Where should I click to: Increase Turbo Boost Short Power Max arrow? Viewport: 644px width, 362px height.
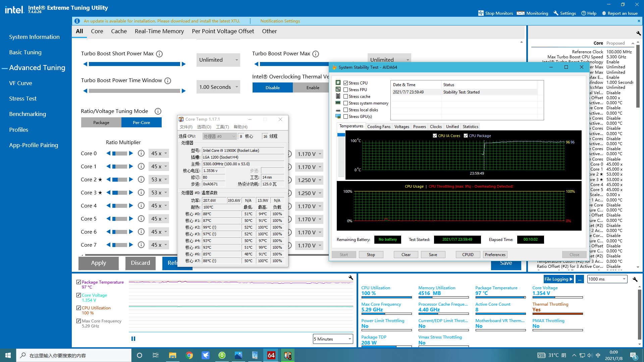click(184, 64)
